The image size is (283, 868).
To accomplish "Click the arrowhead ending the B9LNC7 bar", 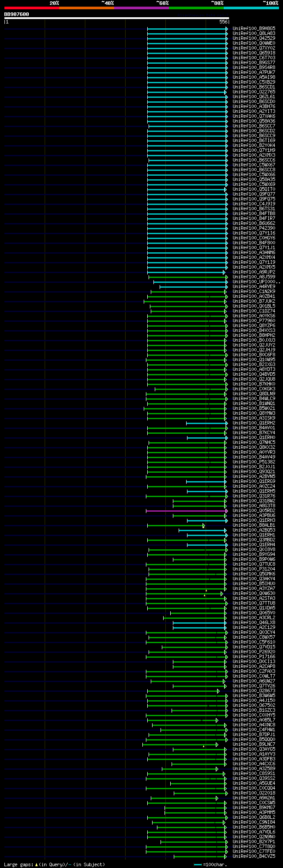I will (217, 744).
